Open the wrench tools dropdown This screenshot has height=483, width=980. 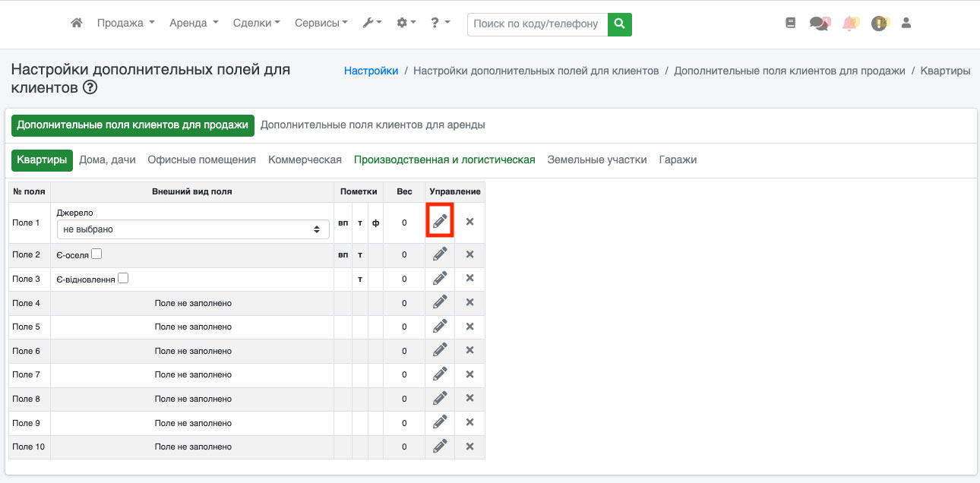coord(372,24)
